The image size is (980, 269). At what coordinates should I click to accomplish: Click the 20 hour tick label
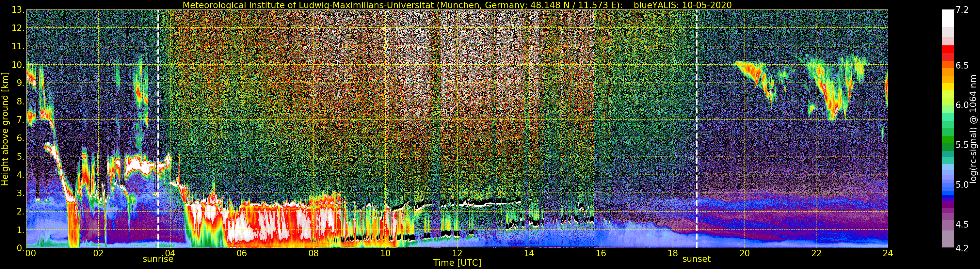(744, 253)
